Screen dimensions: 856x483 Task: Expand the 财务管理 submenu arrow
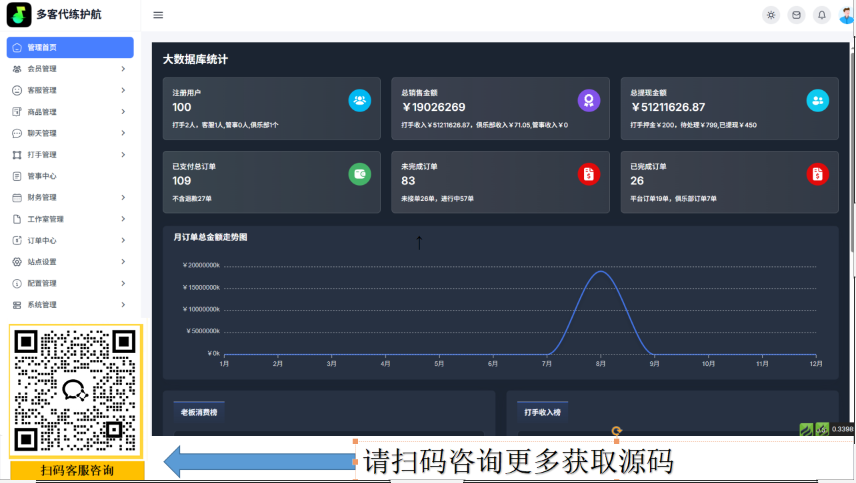[x=123, y=198]
